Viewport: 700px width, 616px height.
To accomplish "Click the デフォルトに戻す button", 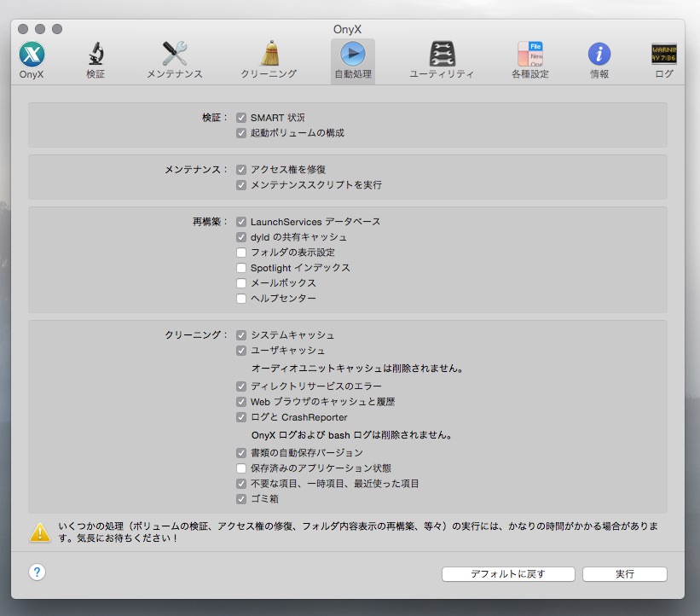I will click(508, 574).
